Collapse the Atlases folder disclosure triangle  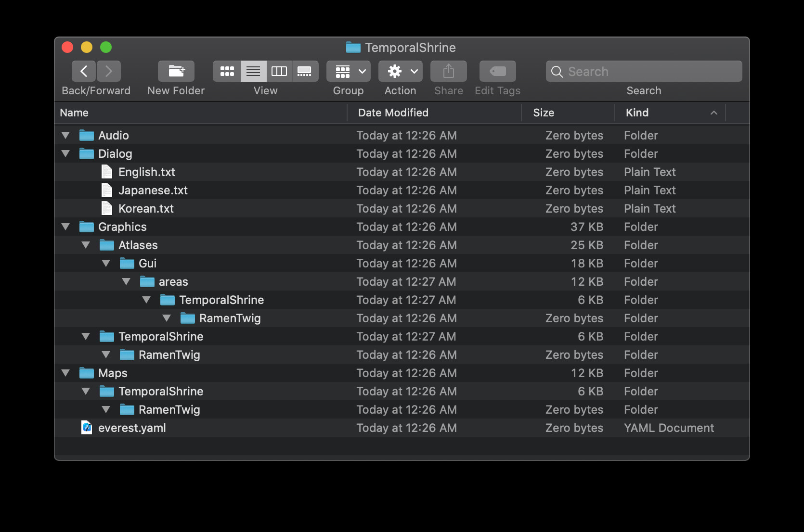pyautogui.click(x=86, y=245)
